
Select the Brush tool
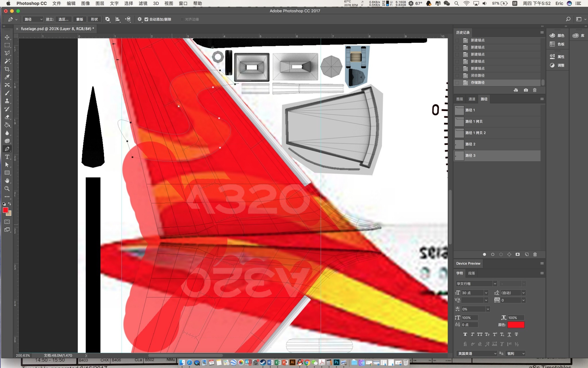7,93
